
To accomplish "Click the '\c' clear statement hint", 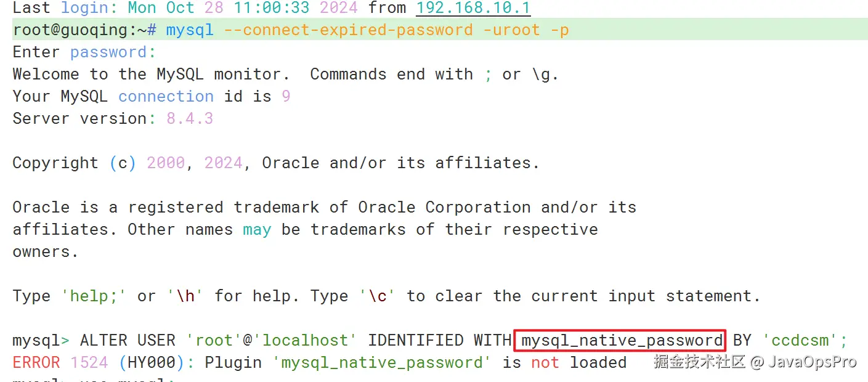I will [x=378, y=296].
